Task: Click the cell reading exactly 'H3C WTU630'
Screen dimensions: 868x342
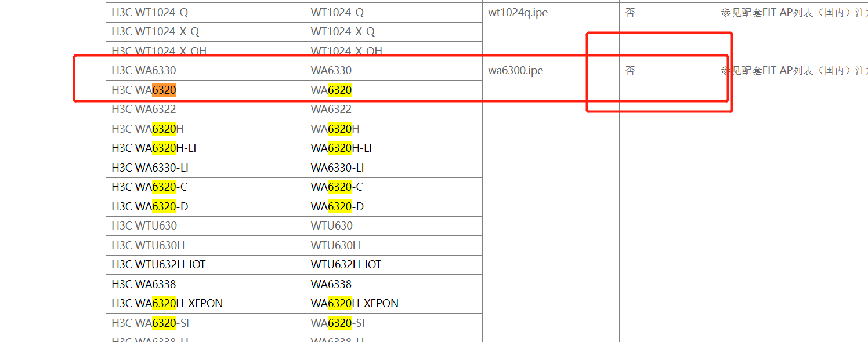Action: (205, 226)
